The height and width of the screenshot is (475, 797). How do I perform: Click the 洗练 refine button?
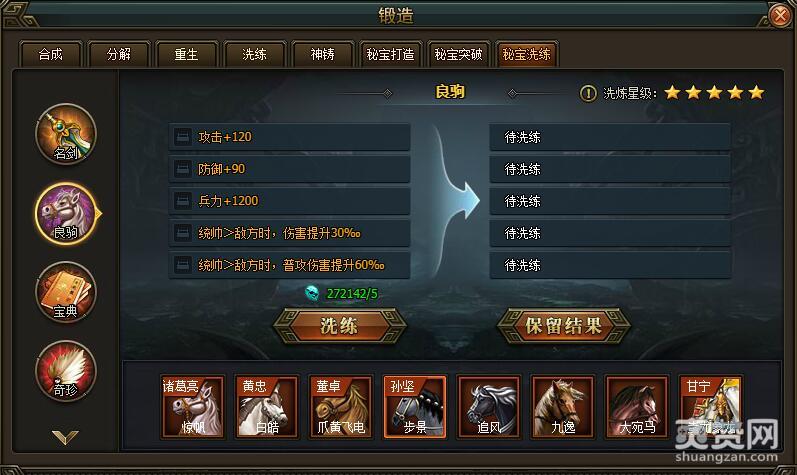340,325
